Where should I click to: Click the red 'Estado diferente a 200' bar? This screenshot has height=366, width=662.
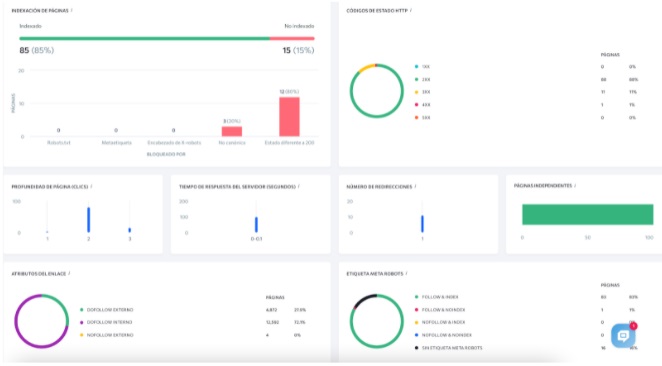[x=289, y=117]
